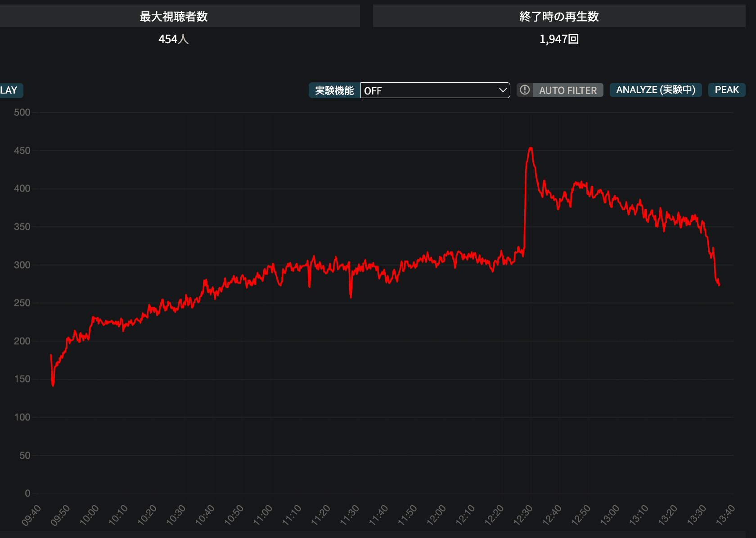This screenshot has width=756, height=538.
Task: Click the 11:30 time axis label
Action: point(350,515)
